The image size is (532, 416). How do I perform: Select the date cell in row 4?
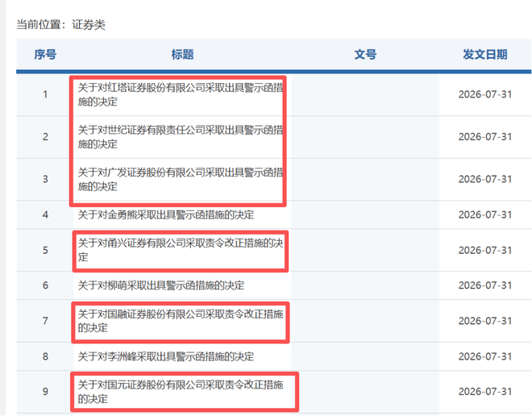(x=484, y=214)
